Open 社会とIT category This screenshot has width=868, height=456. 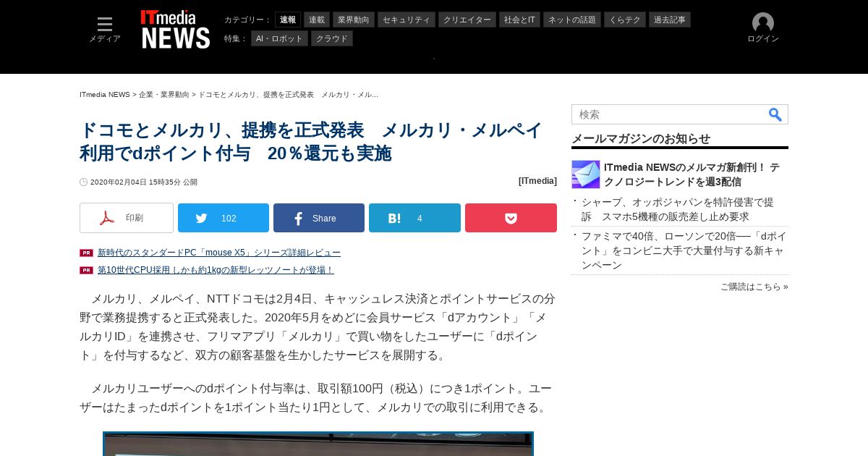click(519, 20)
